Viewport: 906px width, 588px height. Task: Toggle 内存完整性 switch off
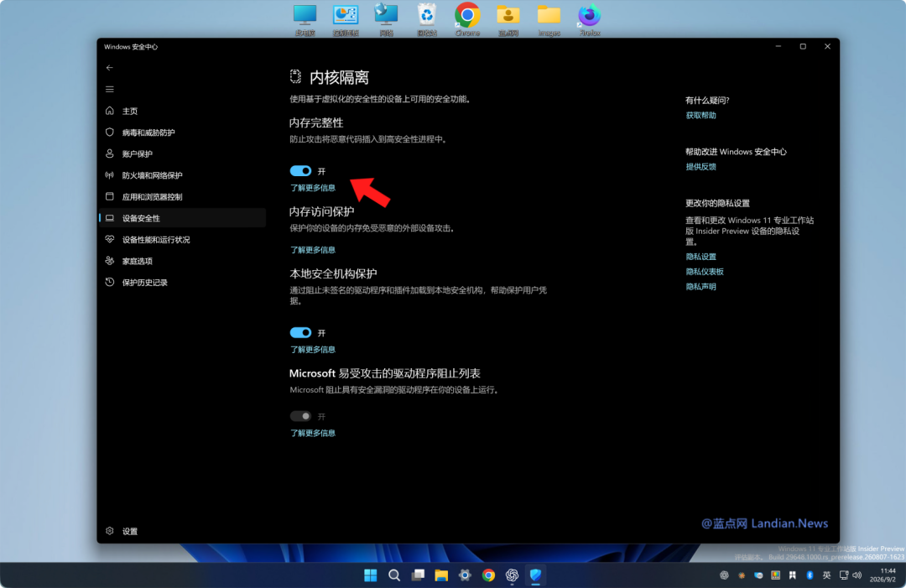coord(300,171)
